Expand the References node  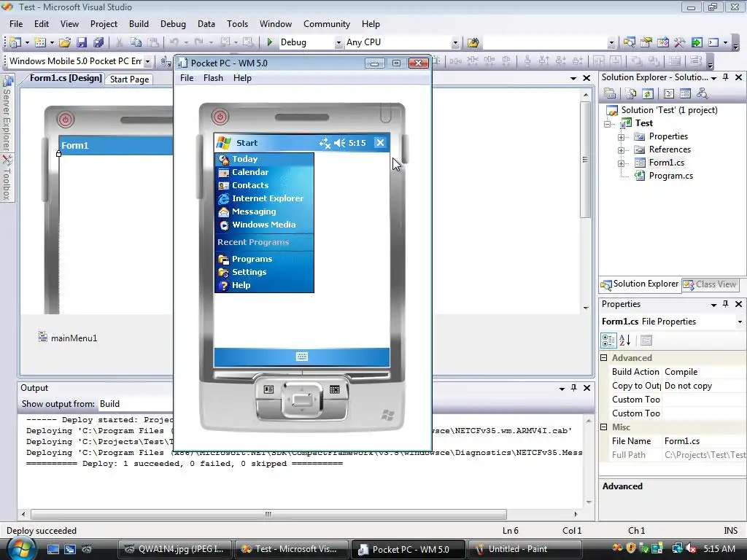tap(622, 150)
